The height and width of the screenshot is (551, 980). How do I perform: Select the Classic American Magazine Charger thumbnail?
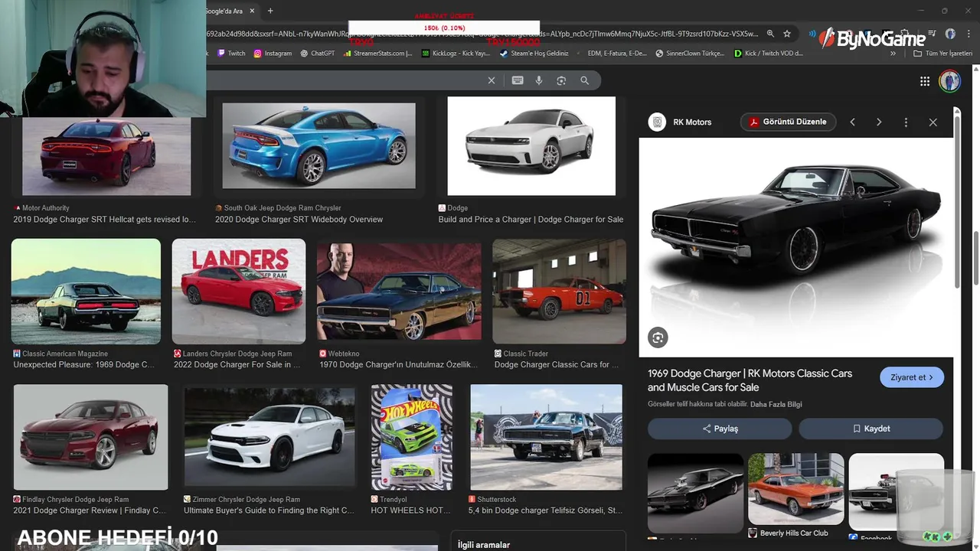(86, 292)
